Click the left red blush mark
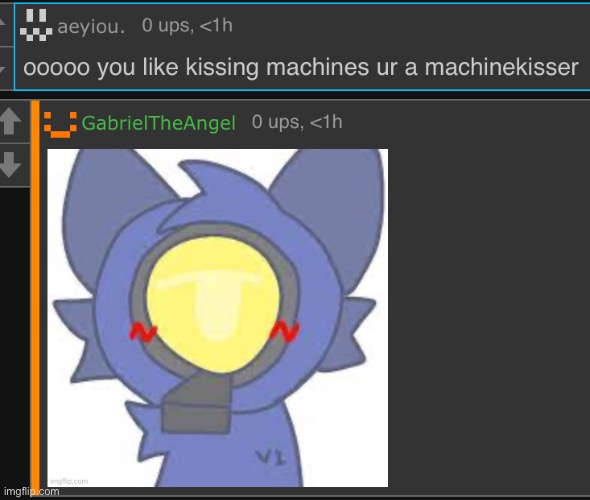The width and height of the screenshot is (590, 500). pos(143,332)
